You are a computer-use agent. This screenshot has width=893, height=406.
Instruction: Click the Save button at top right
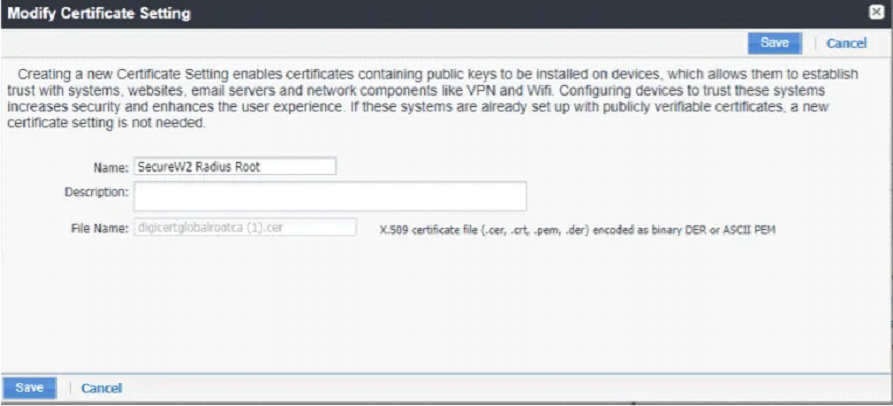click(774, 43)
